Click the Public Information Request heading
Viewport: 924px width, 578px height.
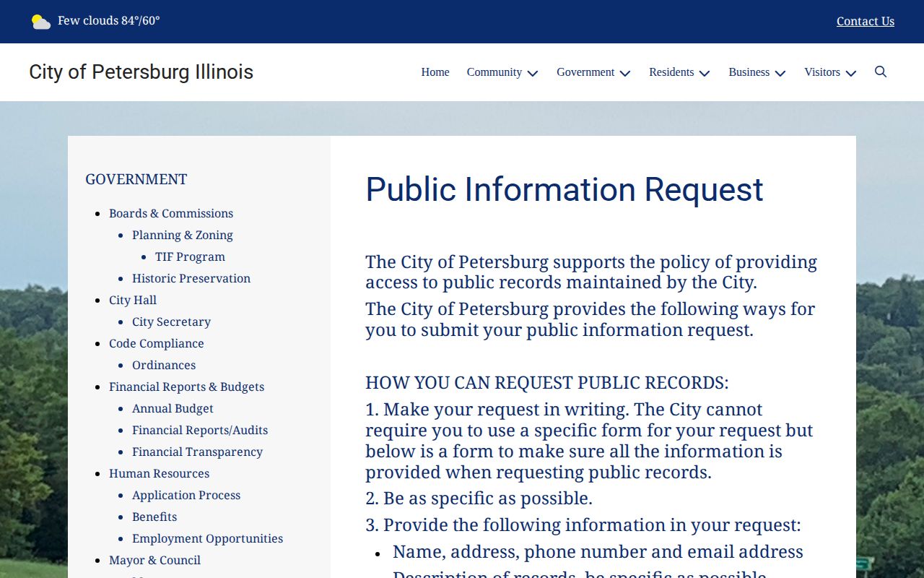pyautogui.click(x=565, y=190)
